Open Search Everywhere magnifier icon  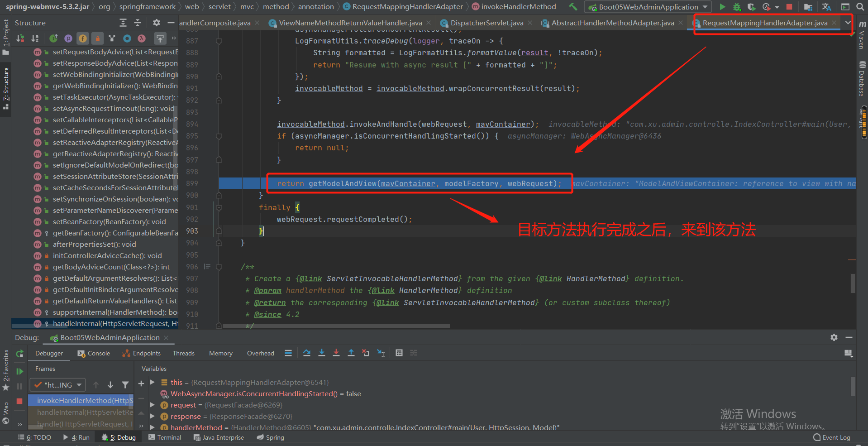[860, 7]
